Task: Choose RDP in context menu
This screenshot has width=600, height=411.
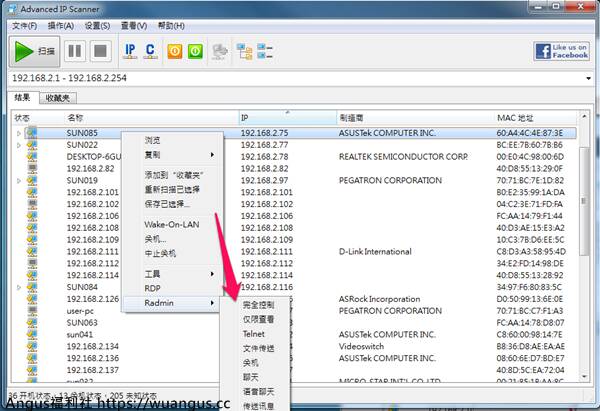Action: pyautogui.click(x=172, y=288)
